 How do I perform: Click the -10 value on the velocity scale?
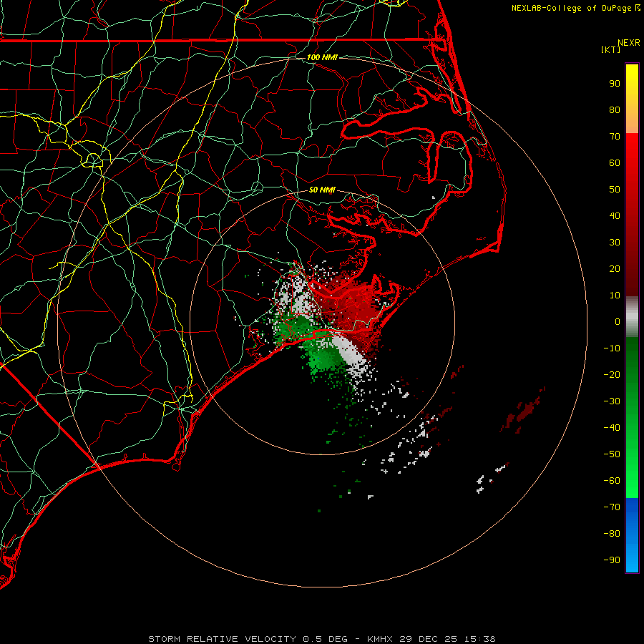[612, 348]
